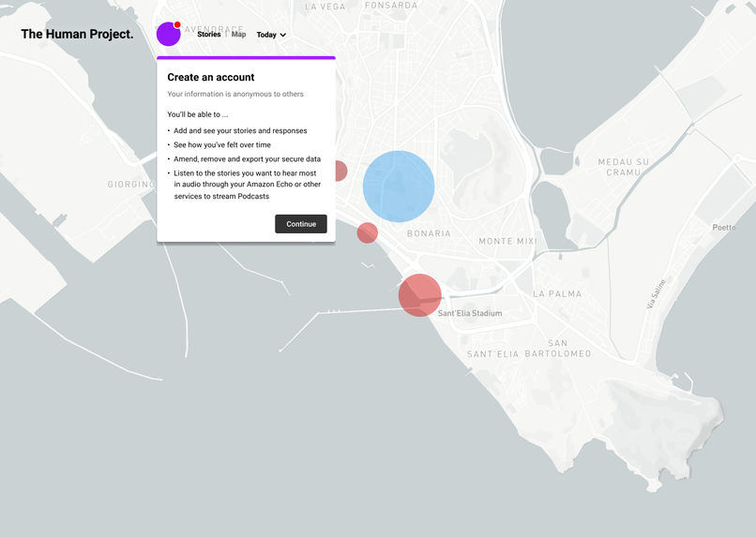756x537 pixels.
Task: Click the FONSARDA map label
Action: pos(391,5)
